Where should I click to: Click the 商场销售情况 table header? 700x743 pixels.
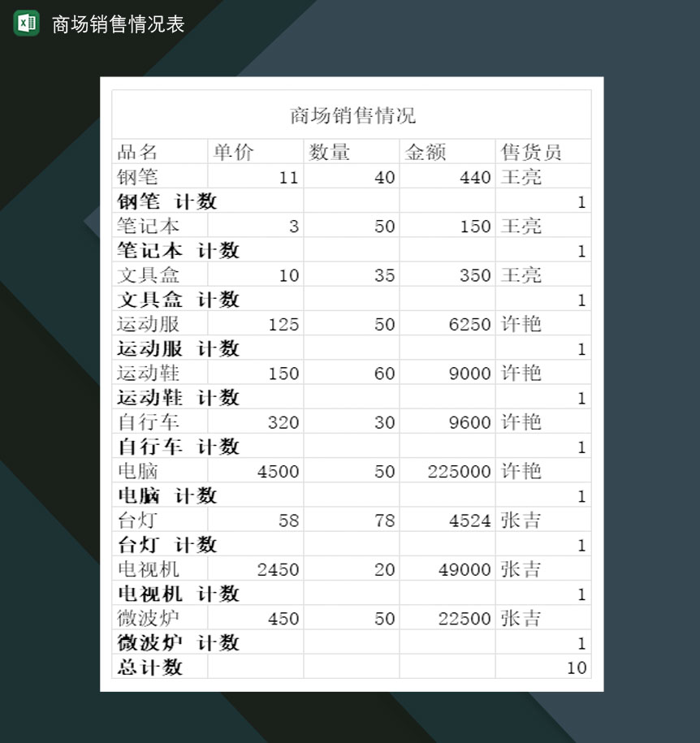tap(352, 114)
